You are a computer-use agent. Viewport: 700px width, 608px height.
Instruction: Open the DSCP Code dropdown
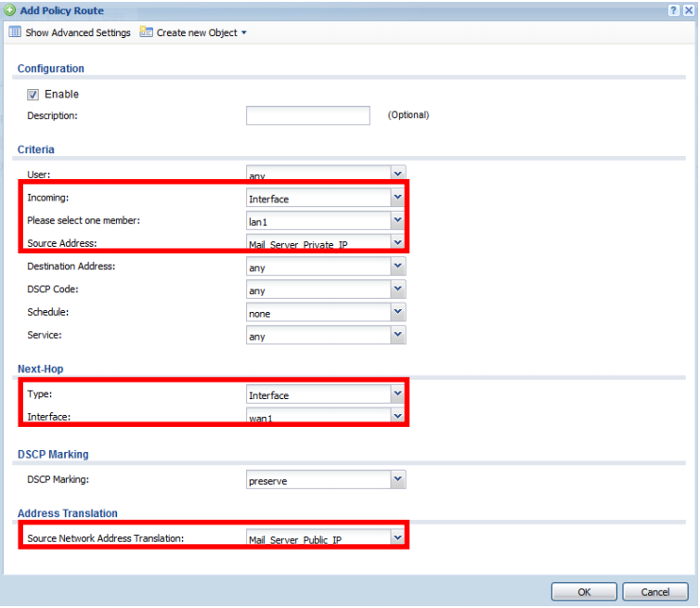(397, 290)
